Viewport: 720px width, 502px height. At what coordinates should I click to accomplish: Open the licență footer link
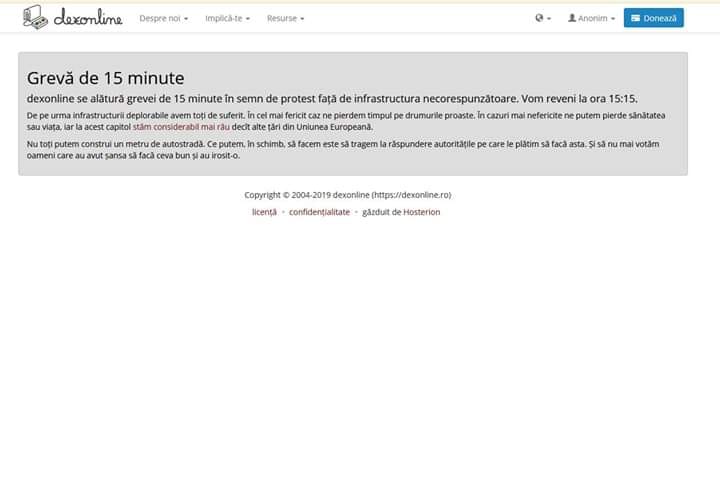coord(264,212)
